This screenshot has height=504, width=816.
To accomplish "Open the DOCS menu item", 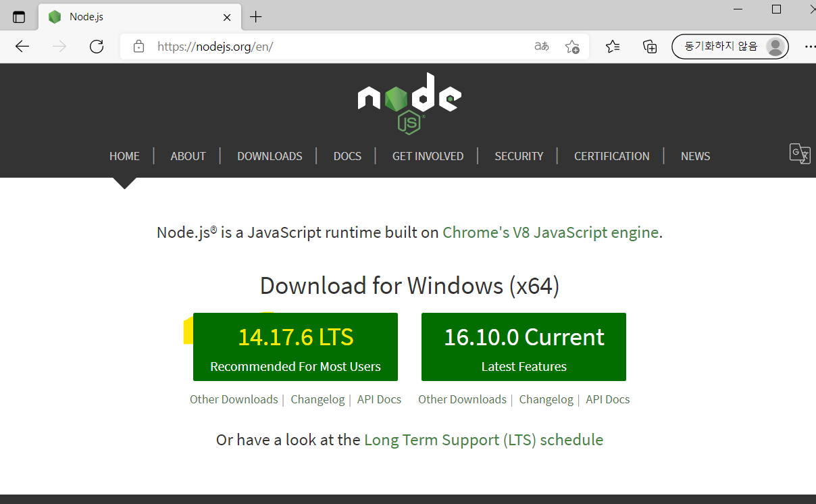I will (x=347, y=156).
